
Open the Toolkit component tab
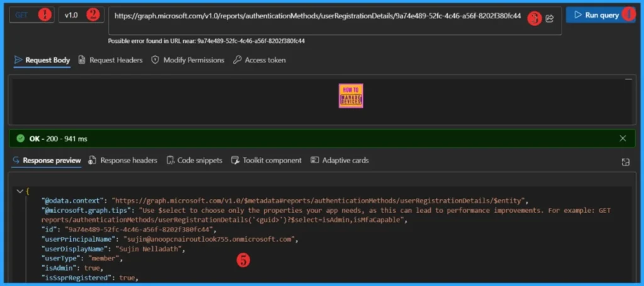[x=266, y=161]
